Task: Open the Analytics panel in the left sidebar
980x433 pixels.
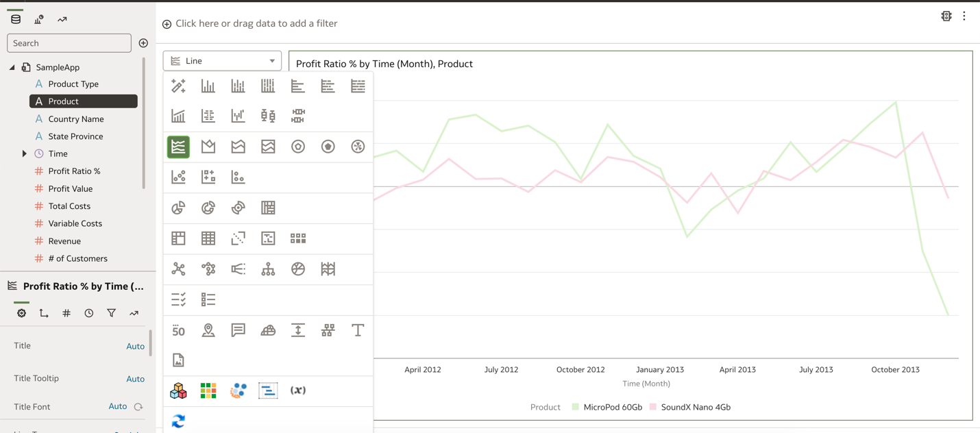Action: [x=62, y=18]
